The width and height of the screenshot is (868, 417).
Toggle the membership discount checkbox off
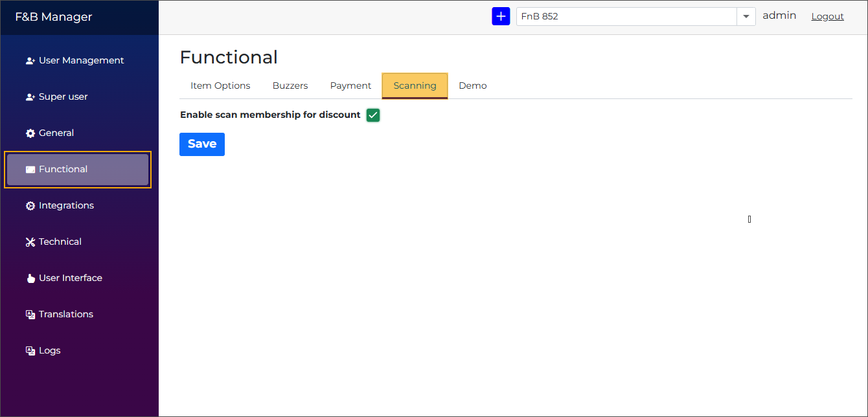click(x=372, y=115)
